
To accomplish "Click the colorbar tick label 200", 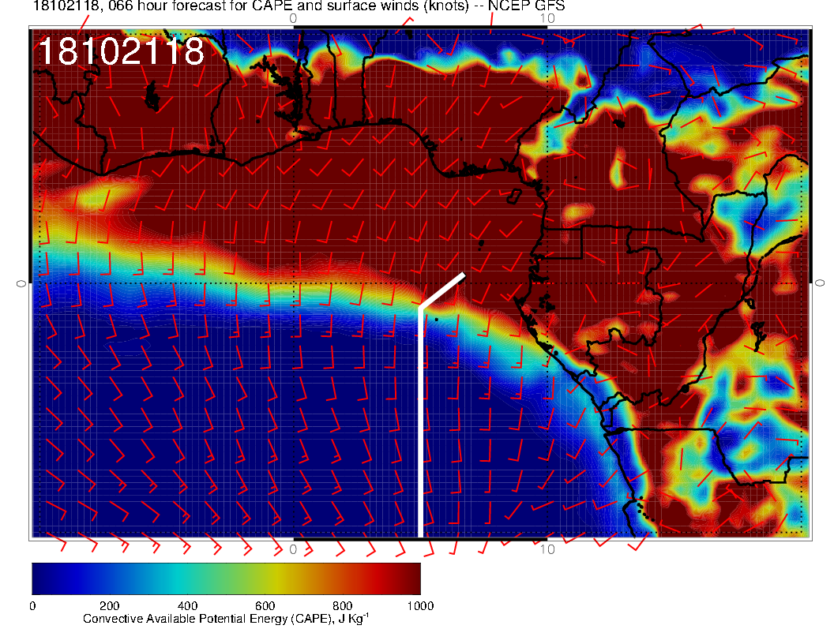I will (x=110, y=606).
